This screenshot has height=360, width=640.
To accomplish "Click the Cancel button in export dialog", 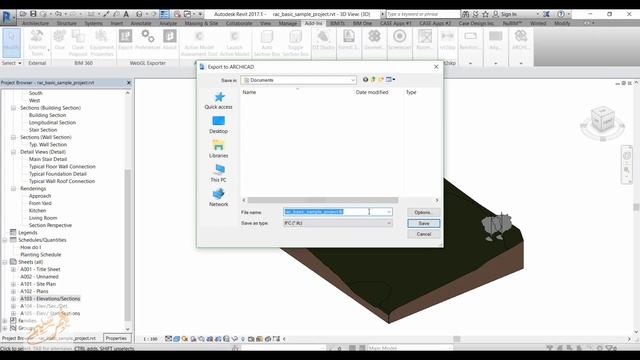I will [424, 234].
